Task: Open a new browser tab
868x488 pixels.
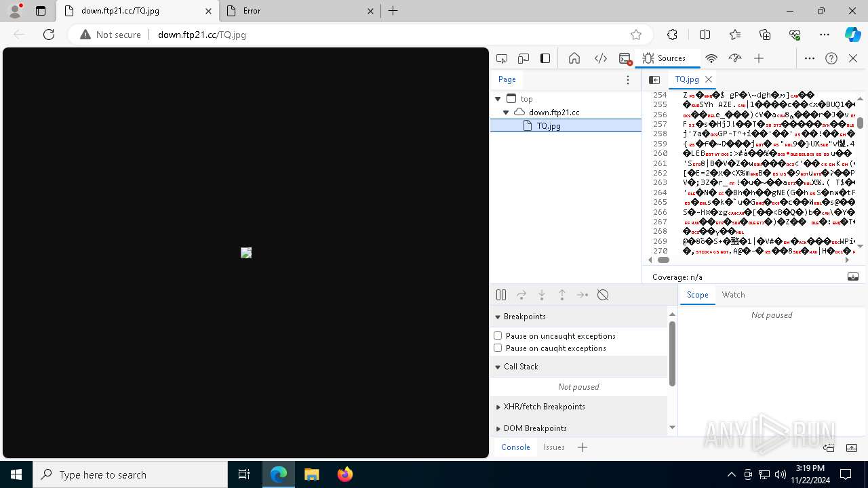Action: pyautogui.click(x=393, y=11)
